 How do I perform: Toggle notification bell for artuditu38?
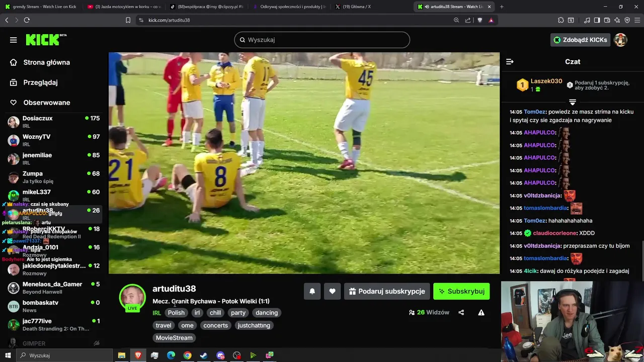click(x=312, y=291)
